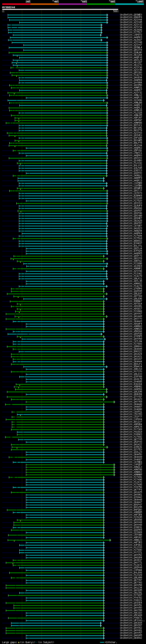The width and height of the screenshot is (146, 644).
Task: Select hit label UniRef100_A1XKU7
Action: (x=131, y=40)
